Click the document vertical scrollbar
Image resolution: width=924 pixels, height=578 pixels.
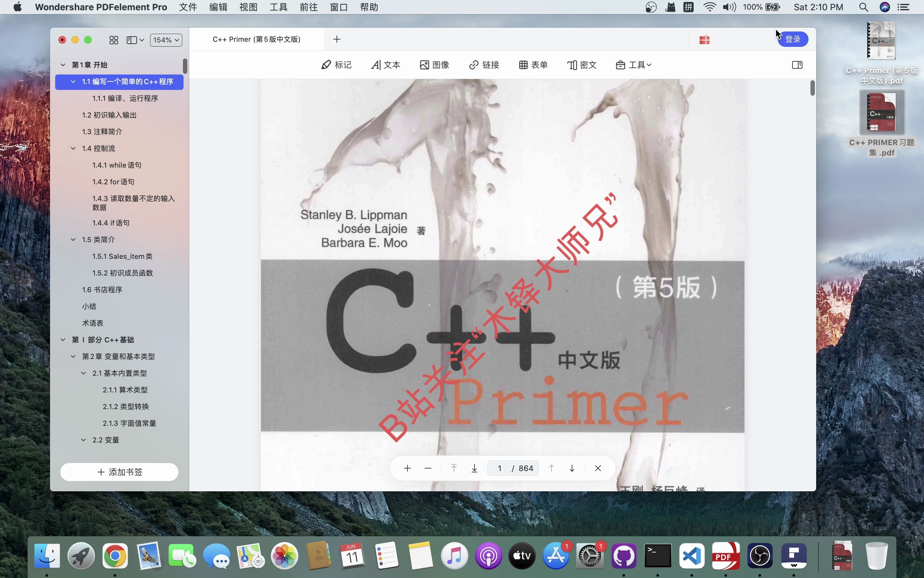pos(812,88)
